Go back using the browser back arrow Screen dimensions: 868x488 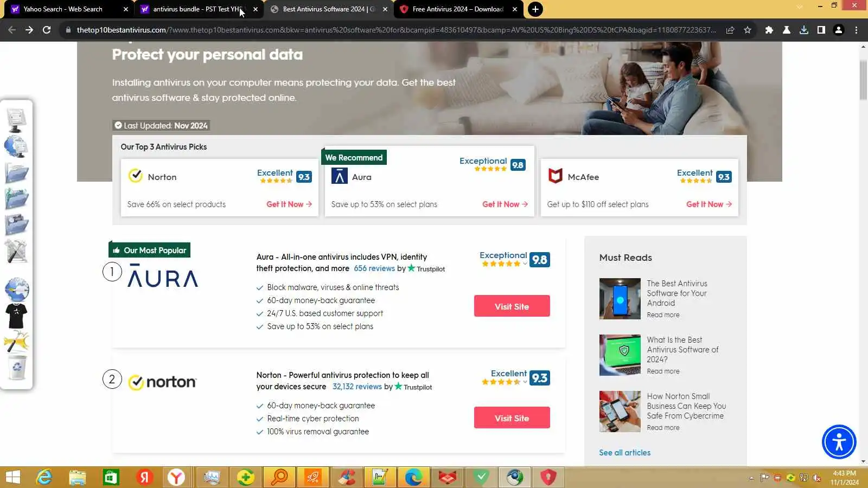tap(12, 30)
